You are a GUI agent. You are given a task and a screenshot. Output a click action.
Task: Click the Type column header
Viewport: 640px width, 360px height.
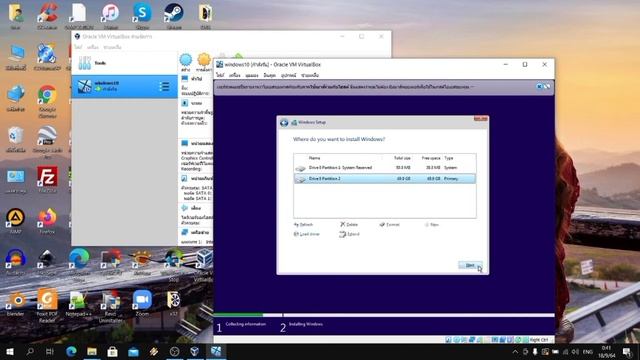point(449,158)
